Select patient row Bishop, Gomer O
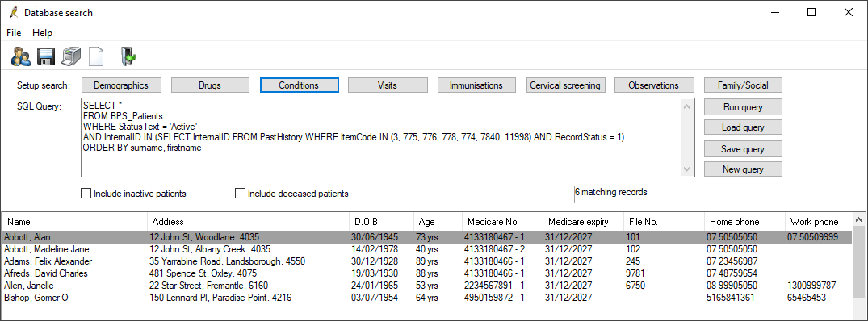 coord(427,298)
